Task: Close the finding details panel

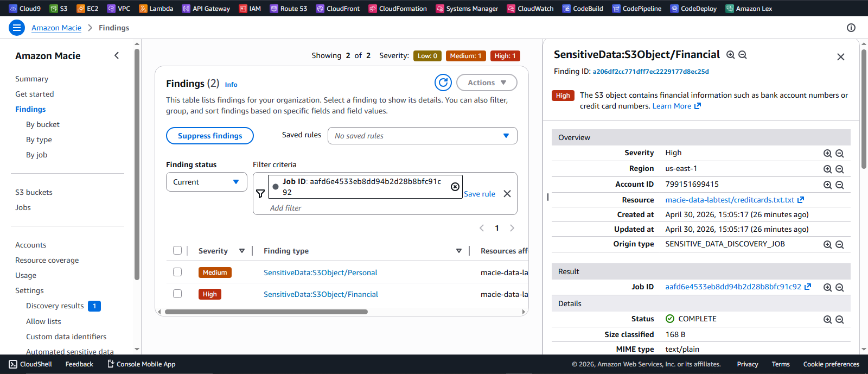Action: click(x=841, y=57)
